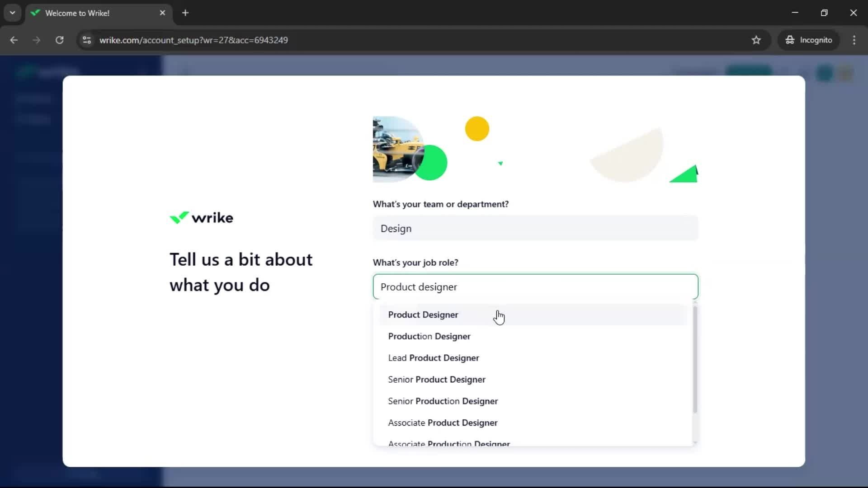The image size is (868, 488).
Task: Click the 'What's your job role?' label
Action: tap(415, 263)
